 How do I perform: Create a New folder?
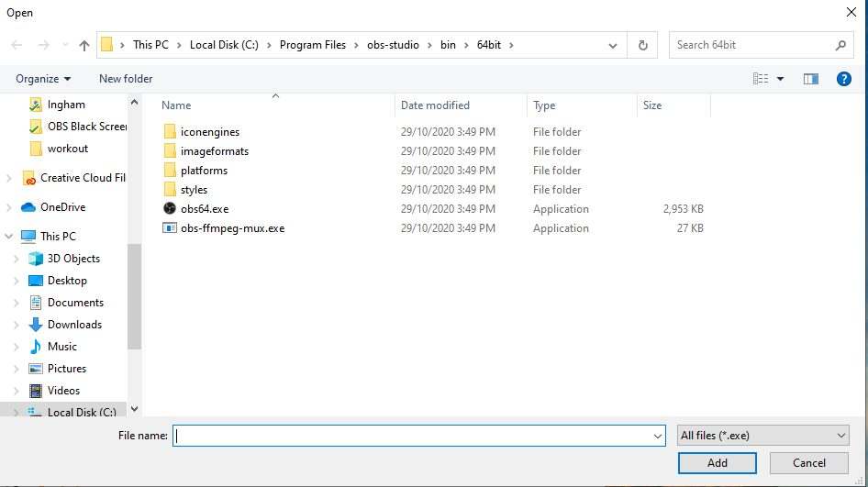126,79
